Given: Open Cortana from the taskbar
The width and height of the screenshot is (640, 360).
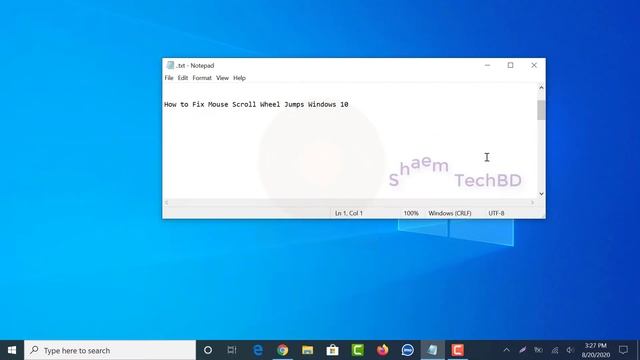Looking at the screenshot, I should 208,350.
